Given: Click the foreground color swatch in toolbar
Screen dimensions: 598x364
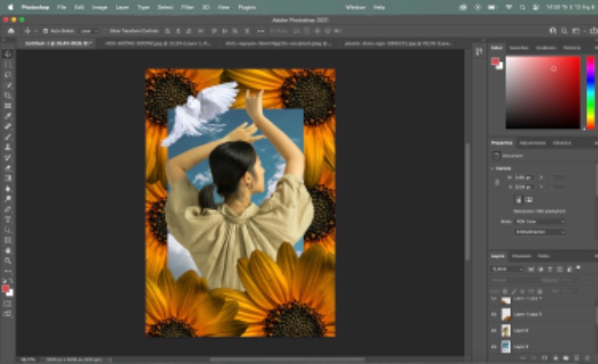Looking at the screenshot, I should [x=5, y=289].
